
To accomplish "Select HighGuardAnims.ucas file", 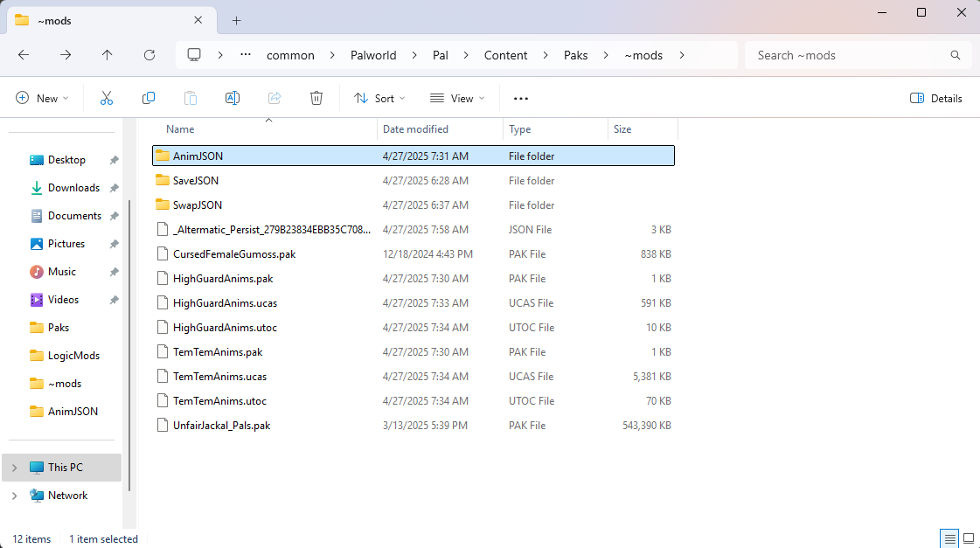I will pyautogui.click(x=414, y=303).
